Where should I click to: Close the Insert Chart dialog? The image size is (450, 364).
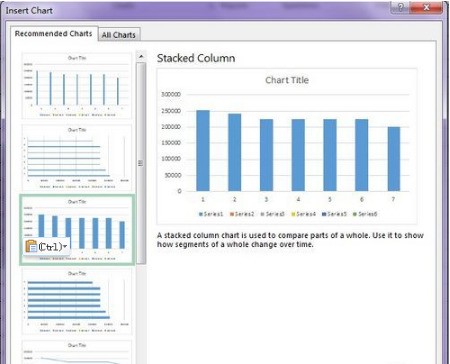(426, 7)
